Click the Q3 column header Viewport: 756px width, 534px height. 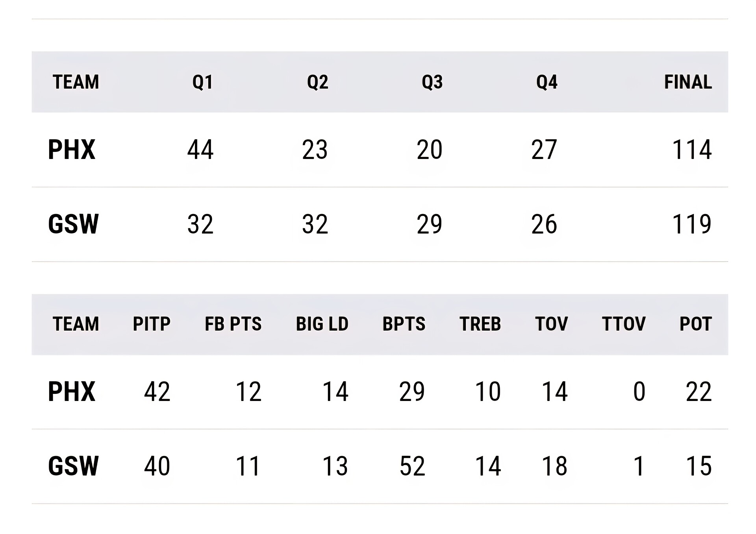click(432, 82)
